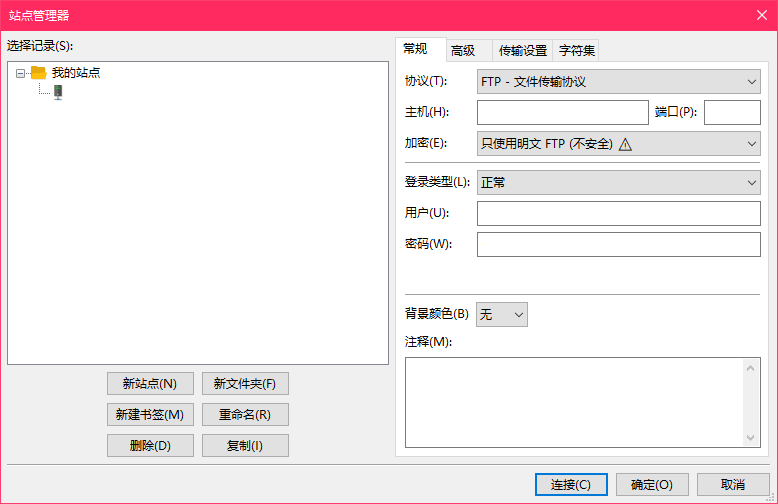This screenshot has height=504, width=778.
Task: Select the 我的站点 tree entry
Action: 76,73
